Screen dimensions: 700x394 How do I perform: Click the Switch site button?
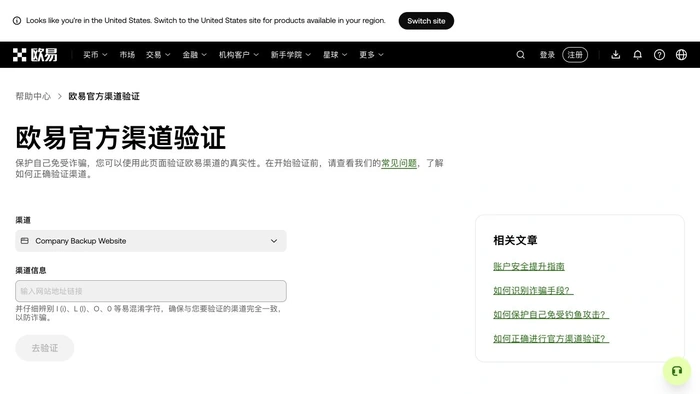pyautogui.click(x=426, y=21)
